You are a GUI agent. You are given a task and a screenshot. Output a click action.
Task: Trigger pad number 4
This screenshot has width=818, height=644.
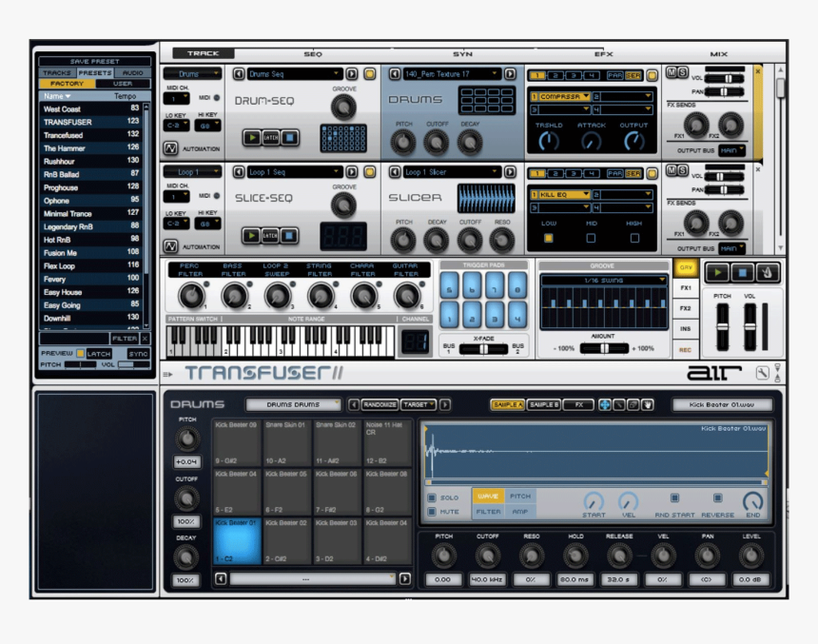point(517,315)
